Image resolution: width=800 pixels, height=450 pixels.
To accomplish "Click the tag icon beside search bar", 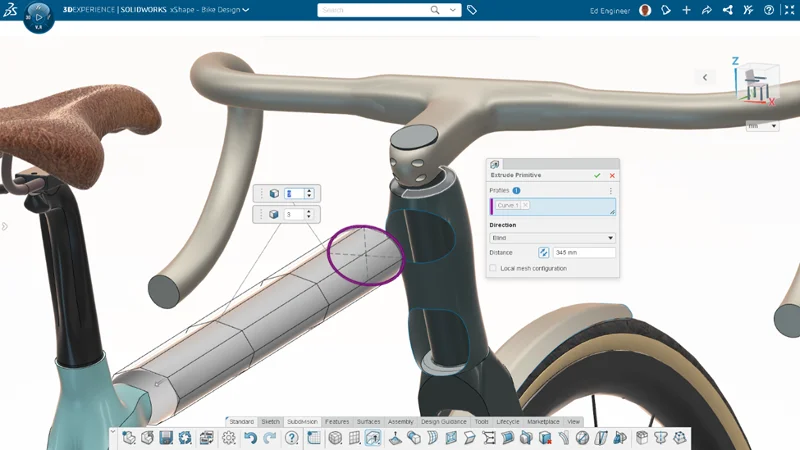I will (x=472, y=10).
